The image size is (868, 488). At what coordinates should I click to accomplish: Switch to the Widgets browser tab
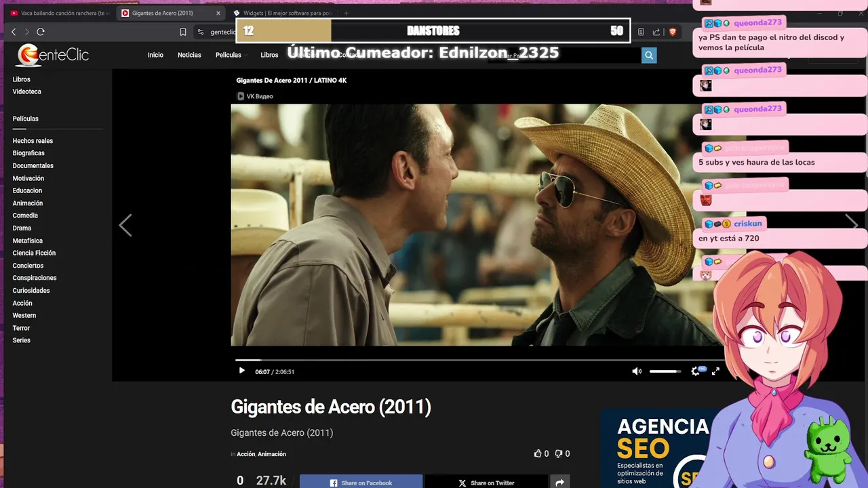tap(281, 13)
